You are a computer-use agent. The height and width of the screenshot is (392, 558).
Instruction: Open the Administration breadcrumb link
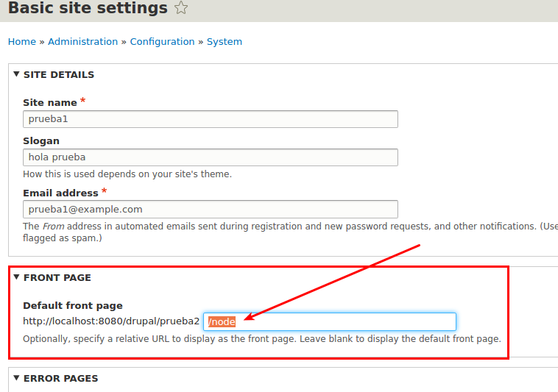(x=82, y=42)
